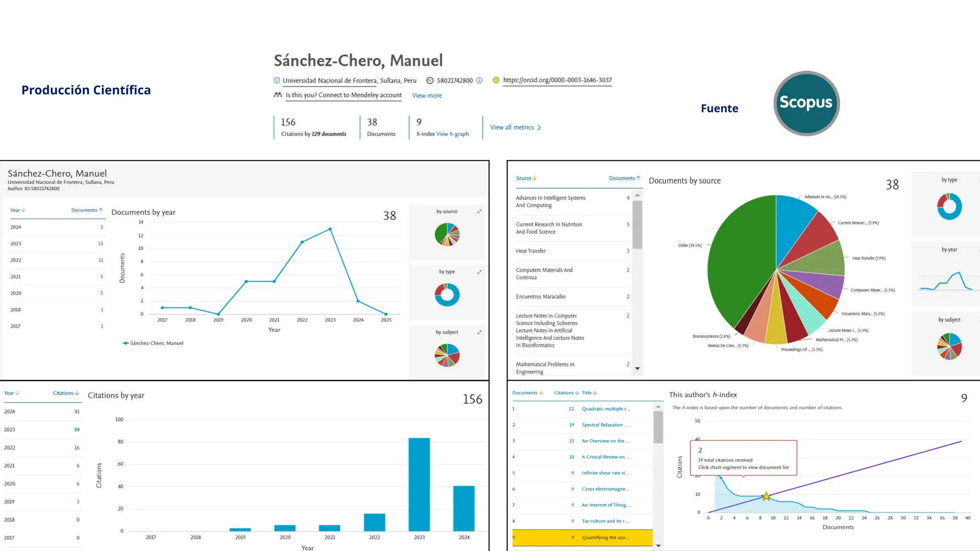The height and width of the screenshot is (551, 980).
Task: Click the Mendeley people icon
Action: [x=278, y=95]
